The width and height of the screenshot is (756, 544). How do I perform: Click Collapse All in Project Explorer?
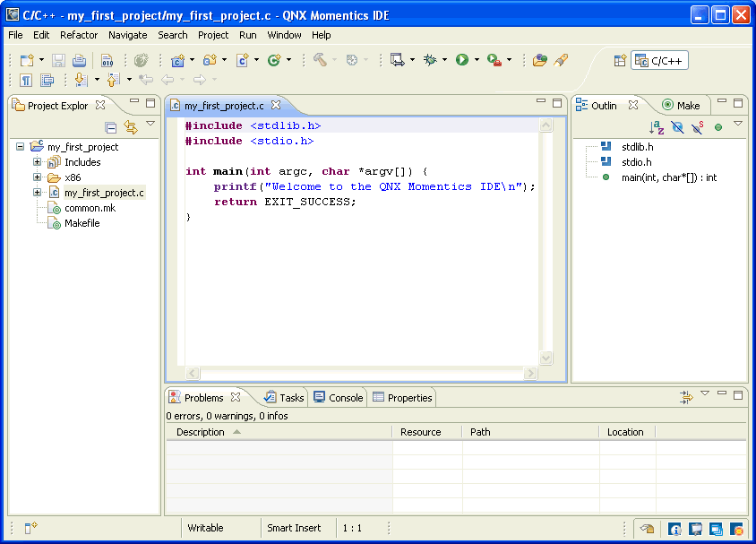pos(111,127)
